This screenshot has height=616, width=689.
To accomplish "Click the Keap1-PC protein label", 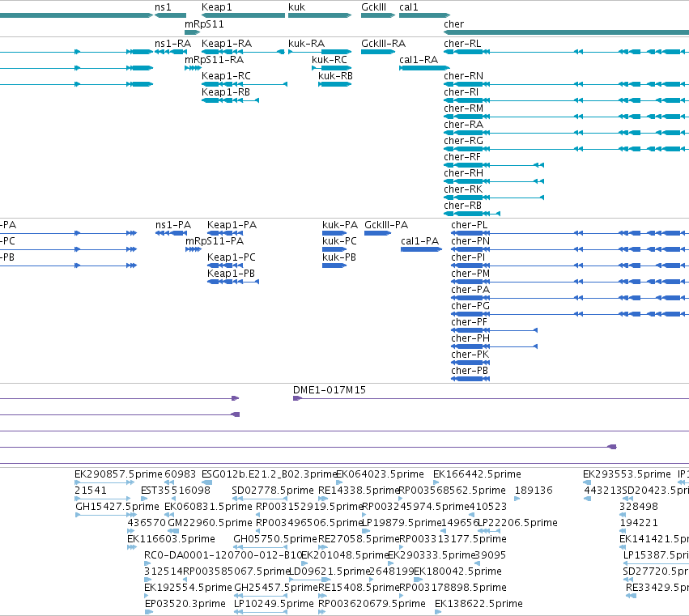I will [231, 257].
